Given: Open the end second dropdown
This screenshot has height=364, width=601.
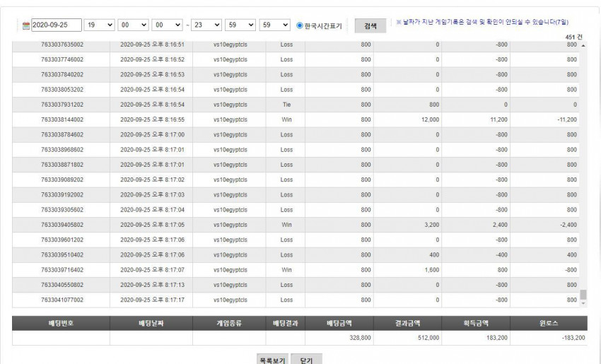Looking at the screenshot, I should (274, 25).
